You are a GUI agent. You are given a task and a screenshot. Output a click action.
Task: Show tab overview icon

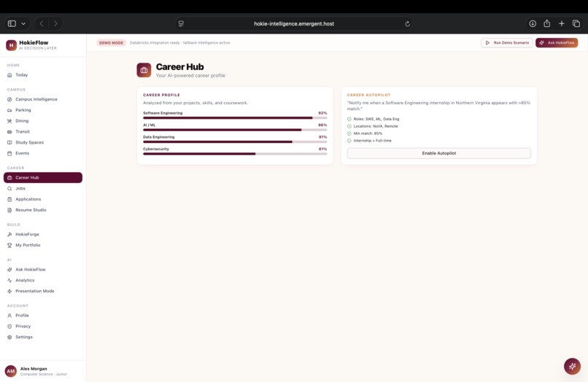[576, 23]
